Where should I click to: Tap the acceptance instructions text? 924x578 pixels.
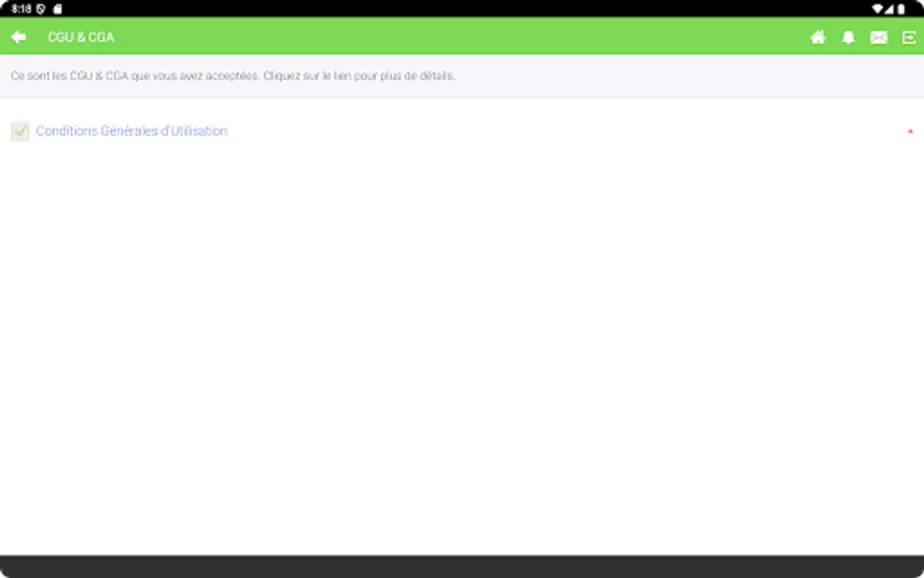click(x=233, y=76)
